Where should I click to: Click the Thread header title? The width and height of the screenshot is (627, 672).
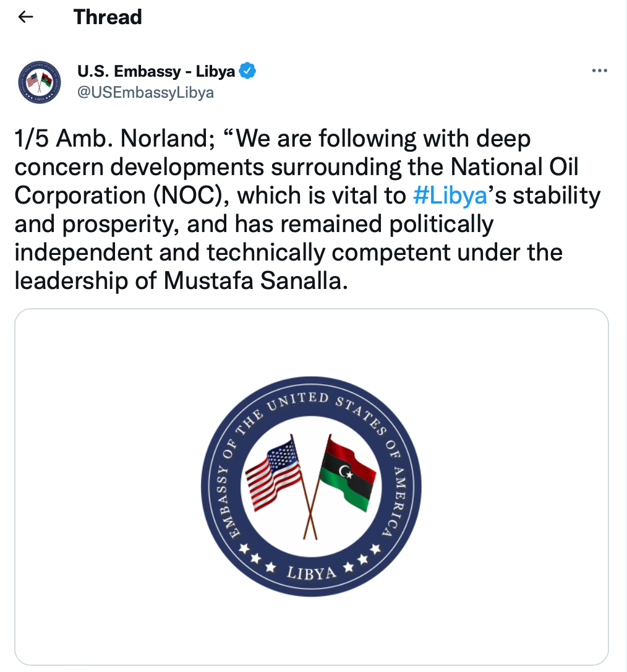click(108, 17)
